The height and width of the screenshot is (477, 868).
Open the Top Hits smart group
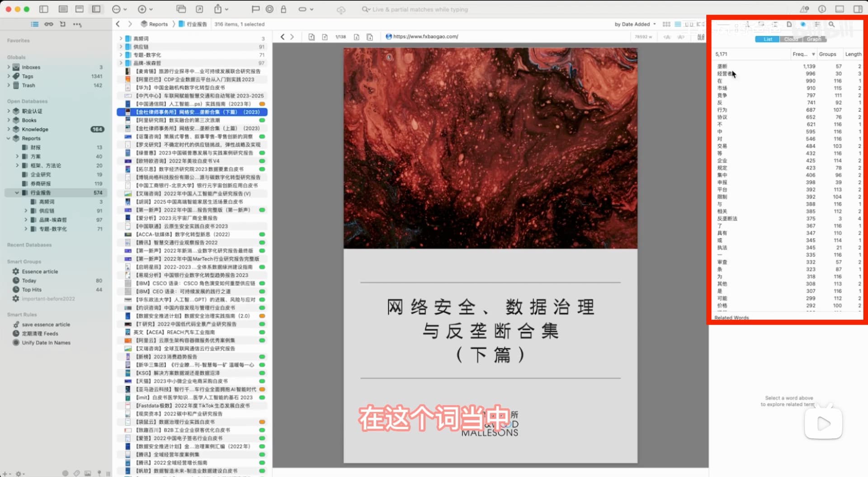(32, 290)
